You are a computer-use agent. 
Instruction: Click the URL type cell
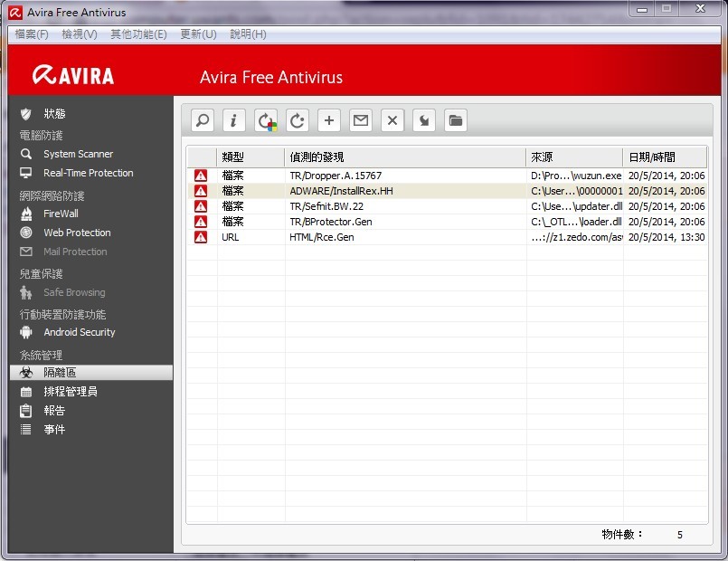coord(231,237)
